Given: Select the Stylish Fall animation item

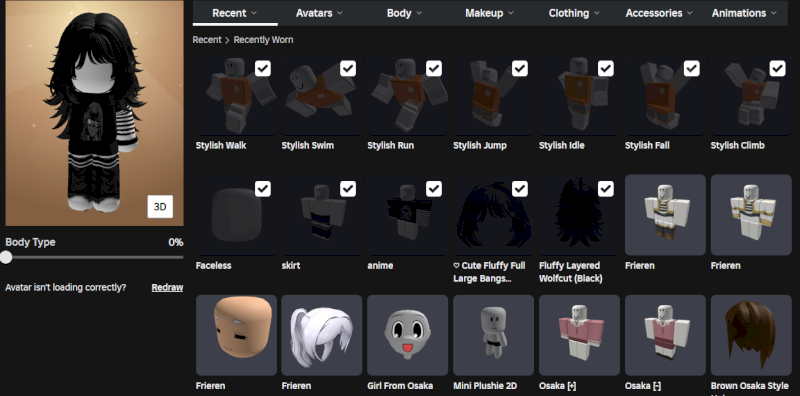Looking at the screenshot, I should (665, 95).
